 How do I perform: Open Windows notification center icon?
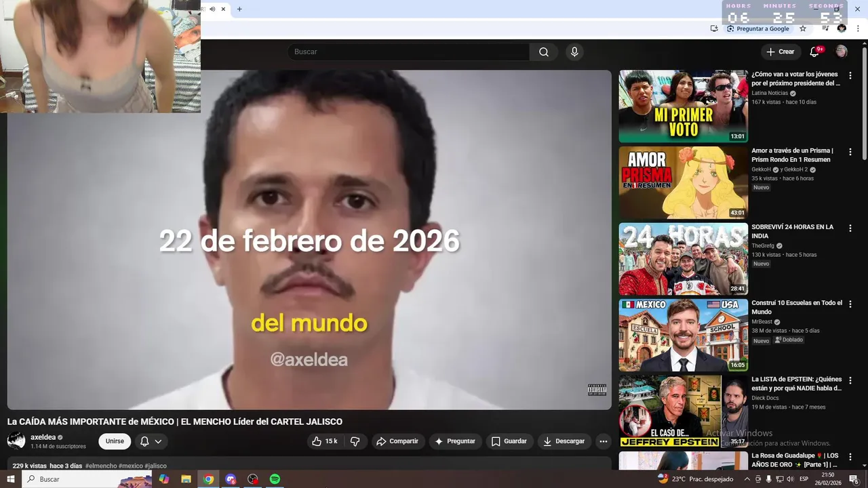[854, 479]
